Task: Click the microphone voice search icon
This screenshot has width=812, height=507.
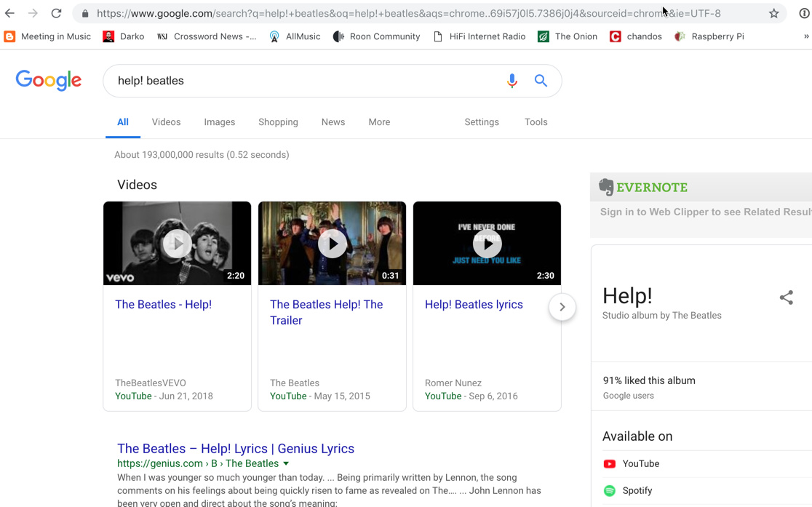Action: 512,81
